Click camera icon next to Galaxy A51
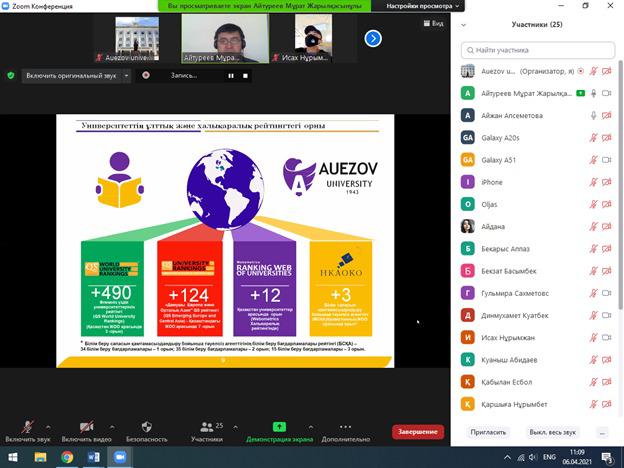The image size is (624, 468). 606,160
